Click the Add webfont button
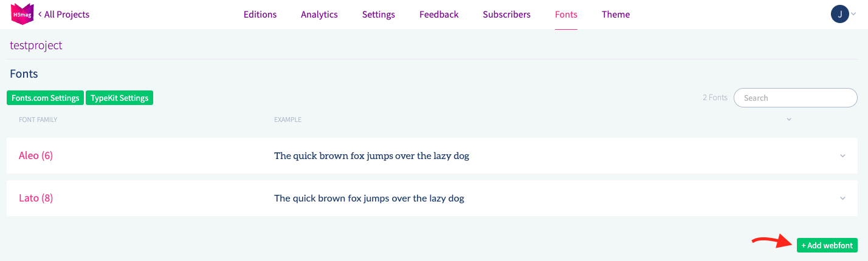The height and width of the screenshot is (261, 868). coord(827,245)
